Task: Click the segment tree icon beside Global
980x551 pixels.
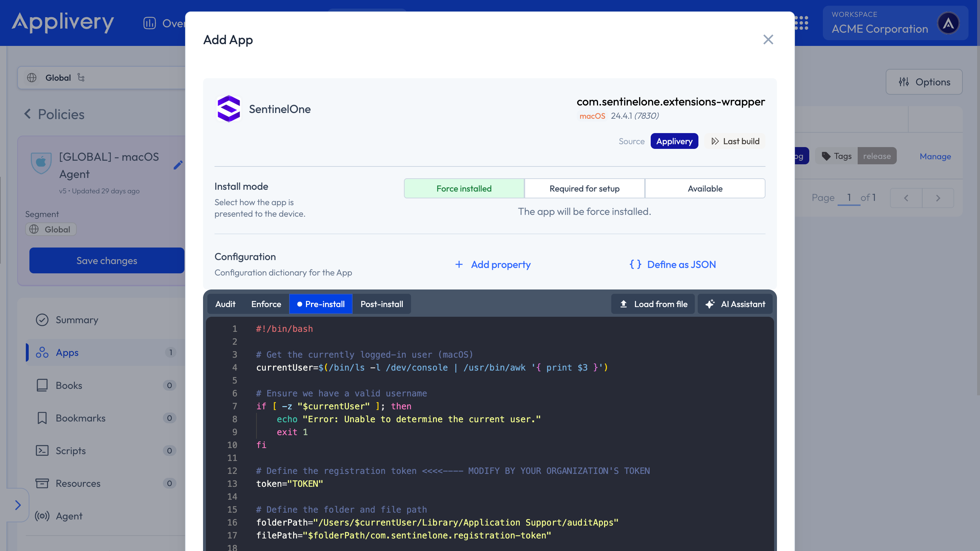Action: [81, 77]
